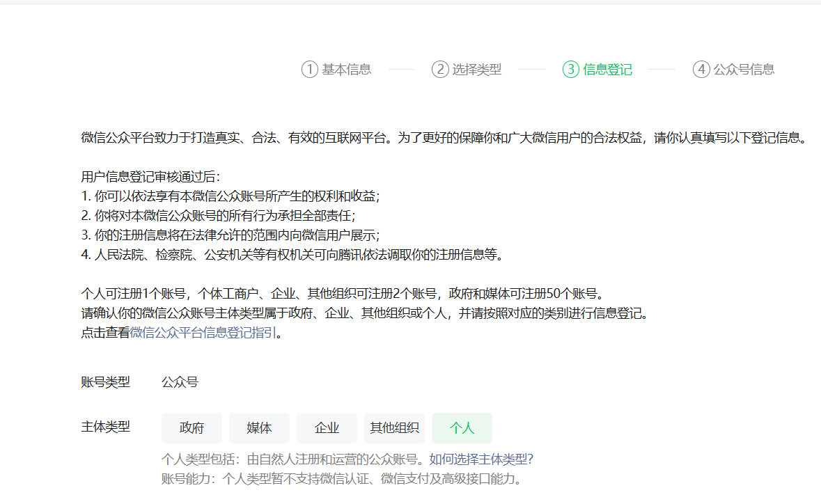Go to step 4 公众号信息
The image size is (821, 504).
click(733, 69)
